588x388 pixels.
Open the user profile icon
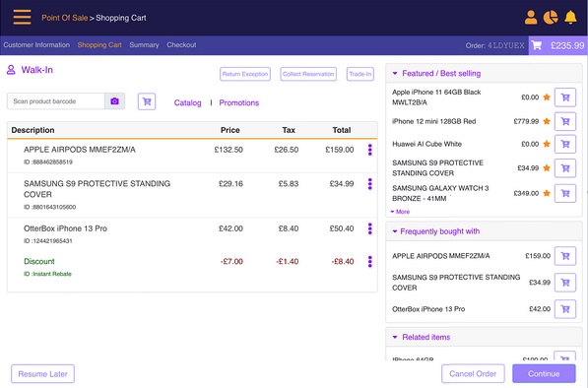(x=531, y=18)
